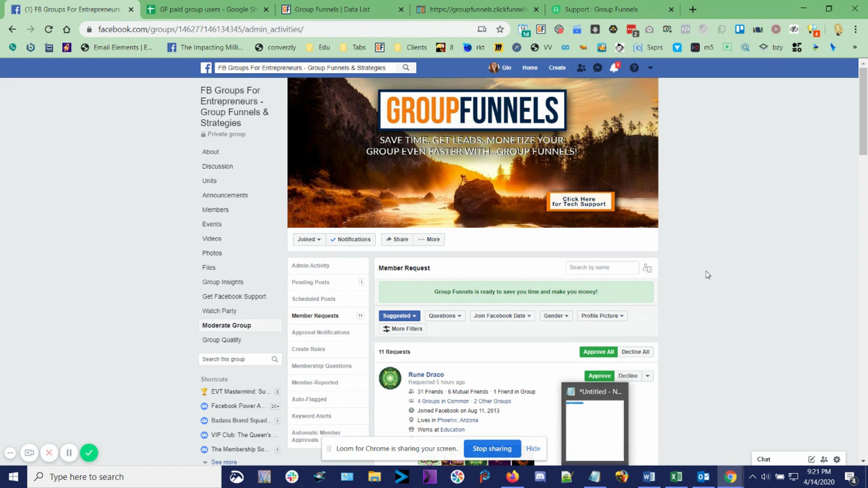Open the Gender filter dropdown
The width and height of the screenshot is (868, 488).
(x=556, y=316)
